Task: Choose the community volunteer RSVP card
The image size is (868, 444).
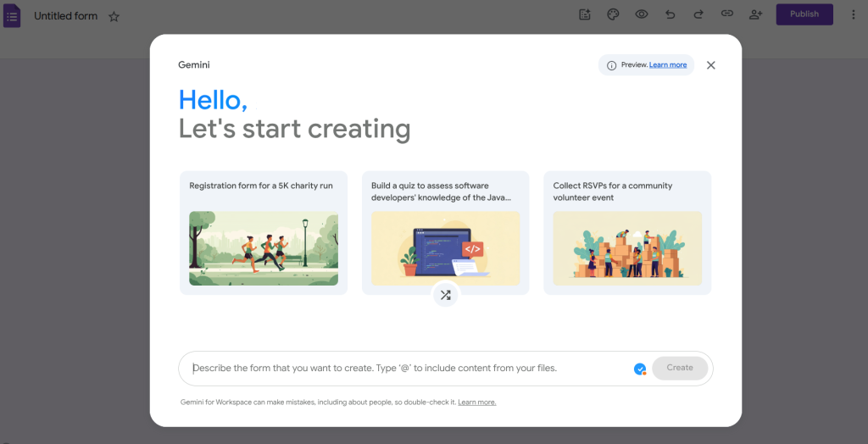Action: 627,233
